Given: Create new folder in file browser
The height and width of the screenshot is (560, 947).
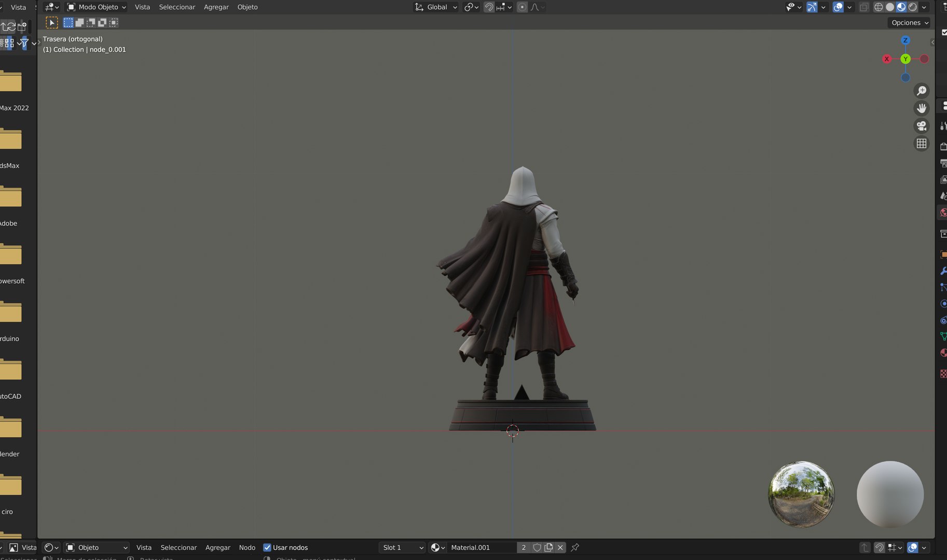Looking at the screenshot, I should (x=22, y=26).
